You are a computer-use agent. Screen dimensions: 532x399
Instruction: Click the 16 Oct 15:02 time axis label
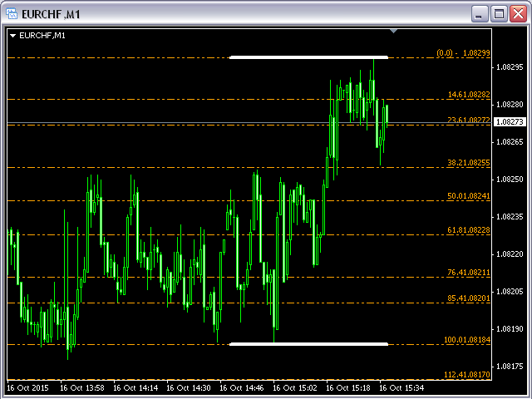[297, 387]
